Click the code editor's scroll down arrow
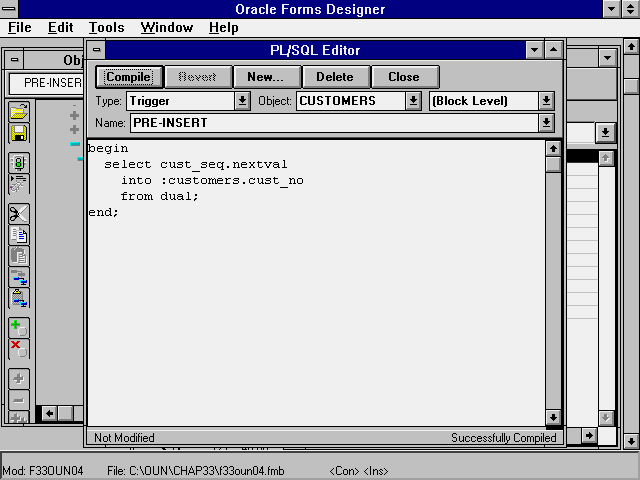This screenshot has width=640, height=480. (x=553, y=417)
